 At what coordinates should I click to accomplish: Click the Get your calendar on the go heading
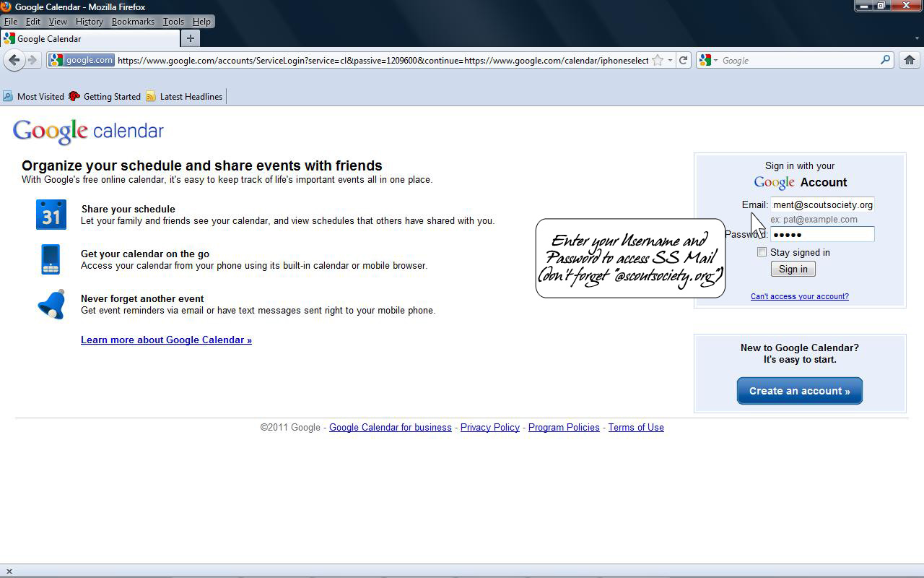tap(145, 254)
